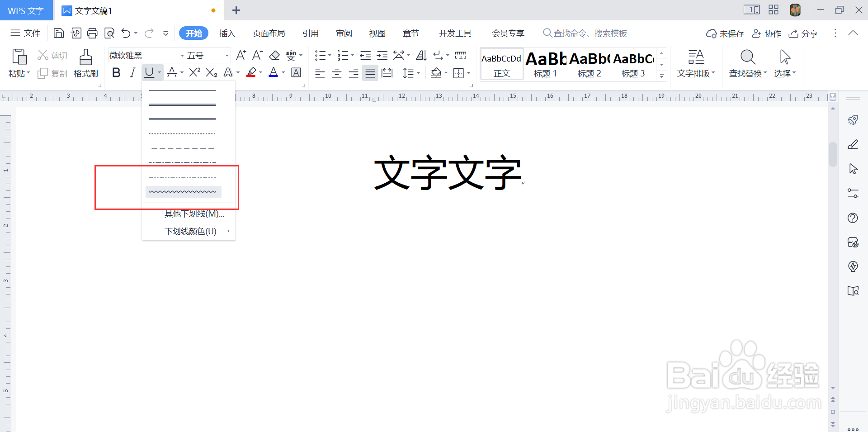Open the 引用 tab
This screenshot has height=432, width=868.
coord(310,33)
